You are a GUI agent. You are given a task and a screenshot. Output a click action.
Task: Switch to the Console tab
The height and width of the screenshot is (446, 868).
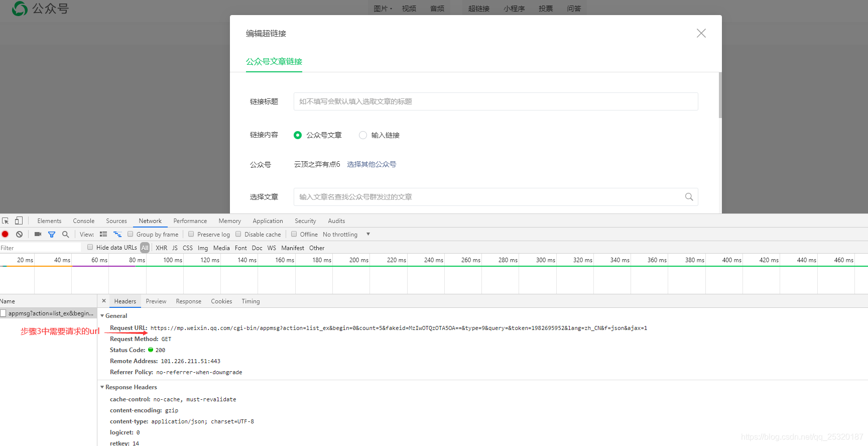tap(84, 221)
